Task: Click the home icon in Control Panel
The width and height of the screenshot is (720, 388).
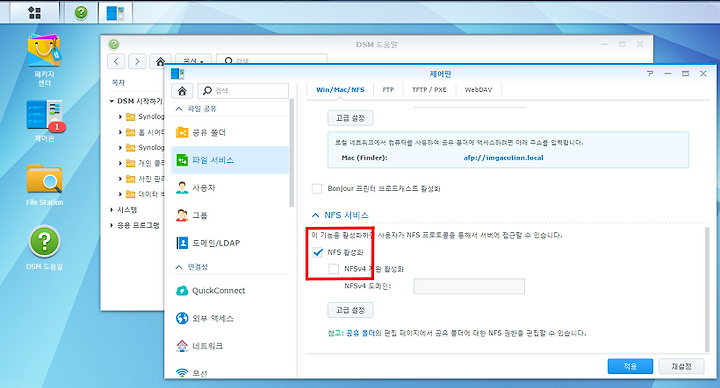Action: click(182, 91)
